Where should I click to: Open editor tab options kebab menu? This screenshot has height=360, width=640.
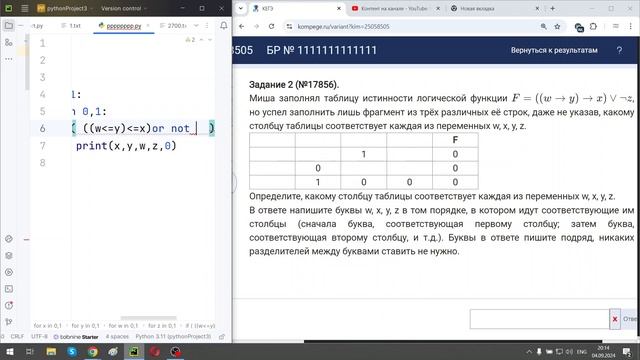(x=207, y=26)
